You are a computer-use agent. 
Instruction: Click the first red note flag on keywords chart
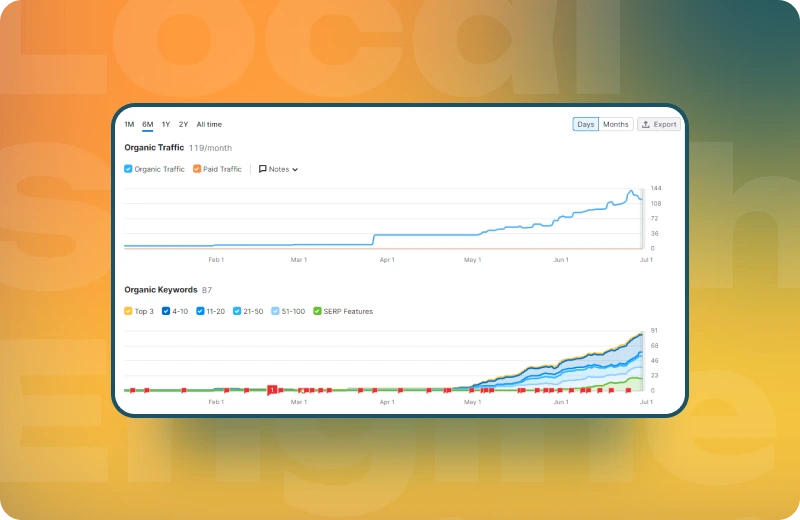(133, 390)
